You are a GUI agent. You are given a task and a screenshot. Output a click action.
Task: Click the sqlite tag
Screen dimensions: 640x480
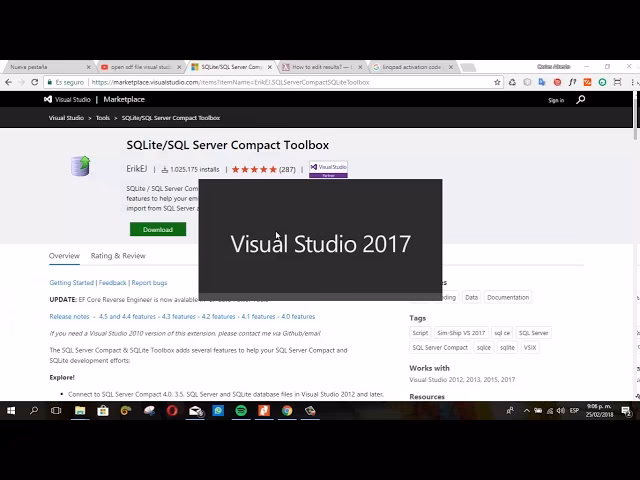click(507, 348)
